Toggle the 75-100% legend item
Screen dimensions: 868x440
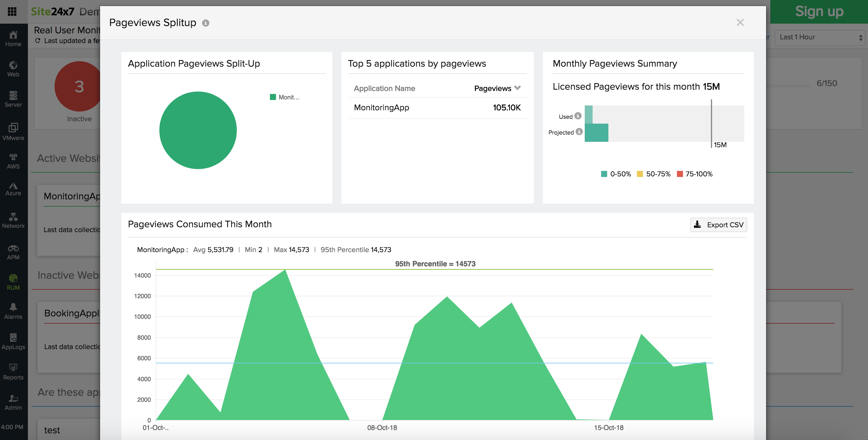[x=695, y=174]
